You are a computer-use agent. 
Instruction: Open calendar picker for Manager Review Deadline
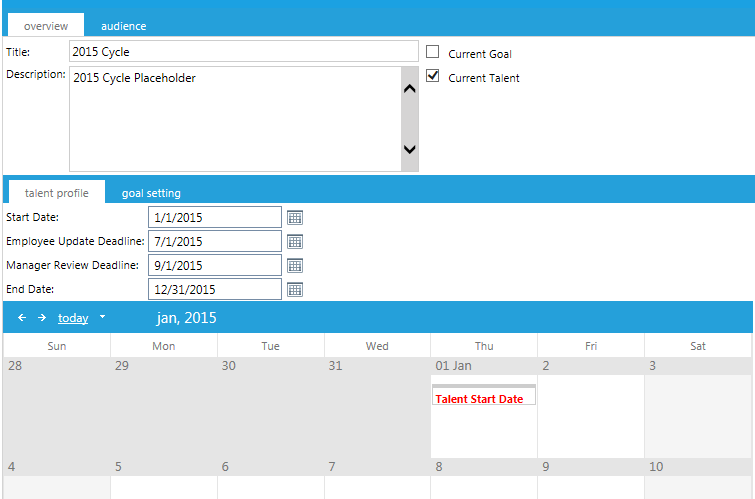click(295, 265)
